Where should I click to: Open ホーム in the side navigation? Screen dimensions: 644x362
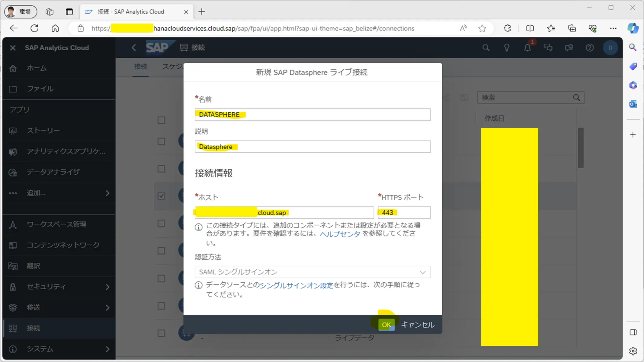pyautogui.click(x=59, y=68)
